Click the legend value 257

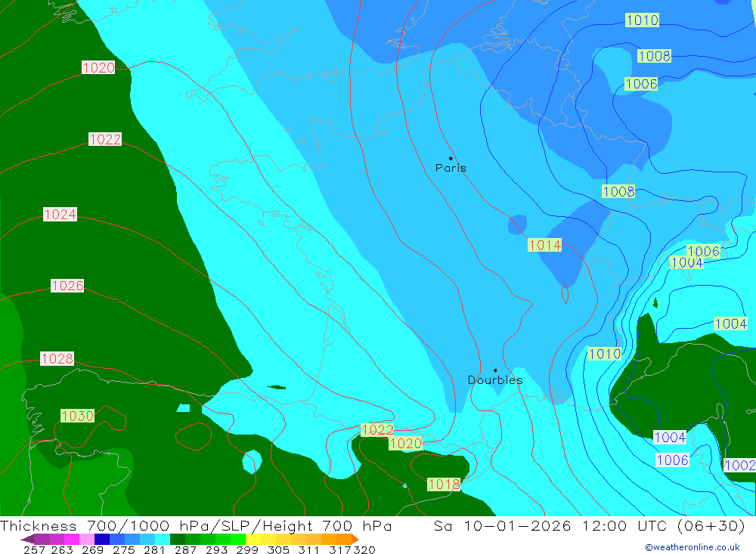[34, 549]
